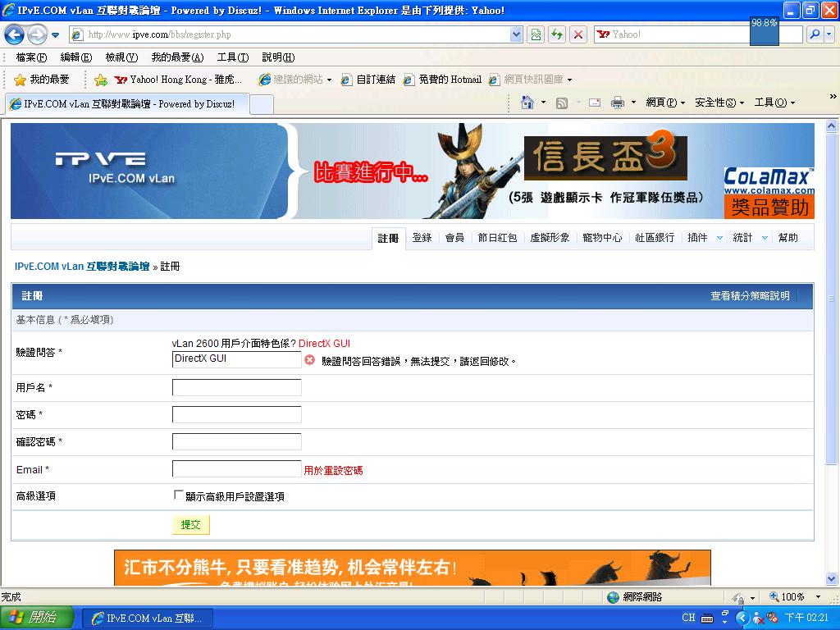The height and width of the screenshot is (630, 840).
Task: Click the 密碼 input field
Action: pos(237,414)
